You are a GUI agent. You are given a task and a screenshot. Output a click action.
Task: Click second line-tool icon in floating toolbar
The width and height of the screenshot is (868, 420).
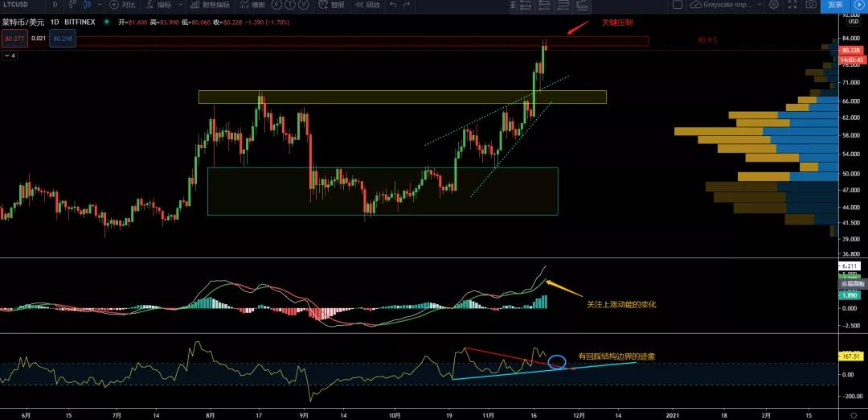click(545, 5)
